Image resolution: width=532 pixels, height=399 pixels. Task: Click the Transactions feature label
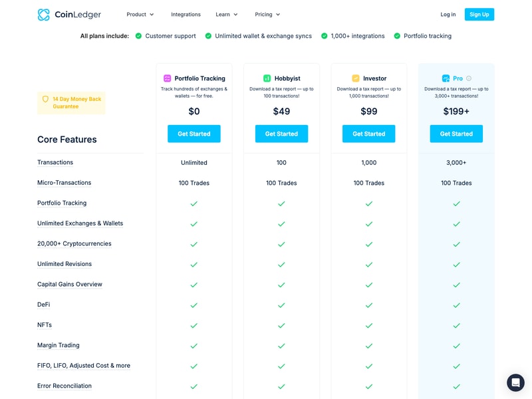tap(55, 162)
